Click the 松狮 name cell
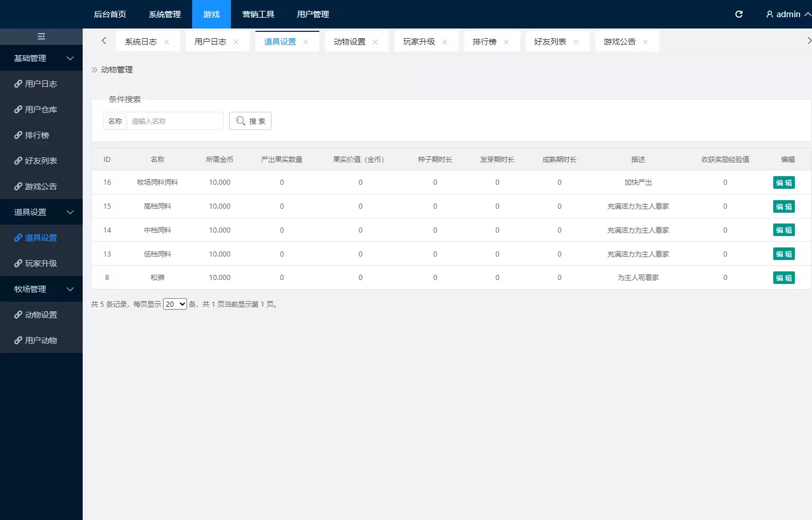812x520 pixels. (157, 278)
